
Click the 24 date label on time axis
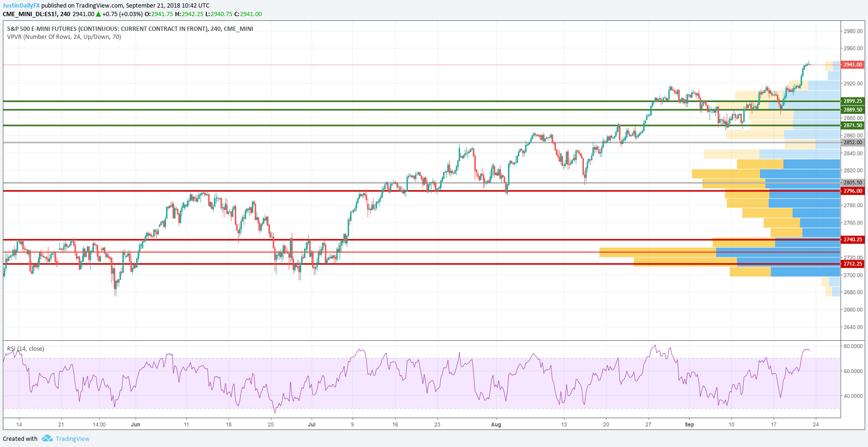pos(815,424)
